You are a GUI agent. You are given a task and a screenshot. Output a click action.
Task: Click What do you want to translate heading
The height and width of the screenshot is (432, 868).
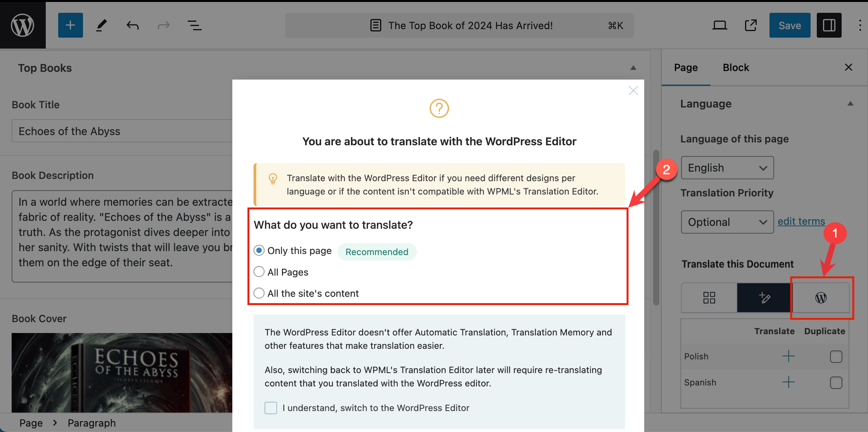pyautogui.click(x=333, y=225)
